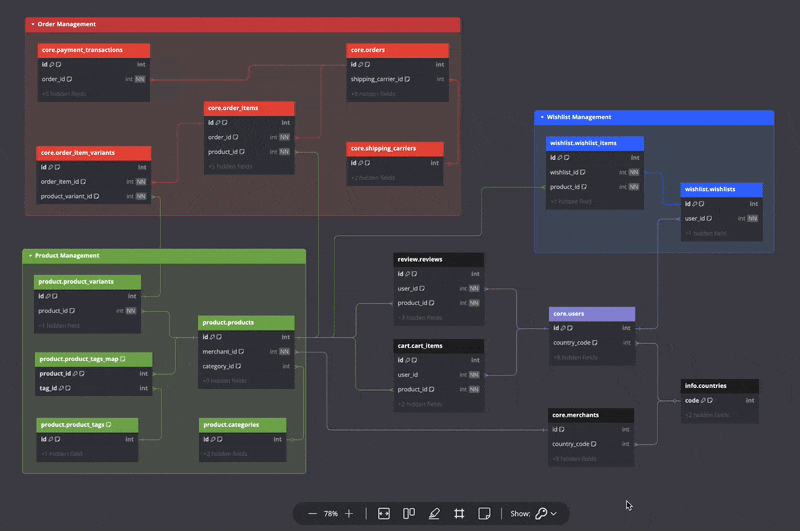Select the product.product_variants table header

(87, 282)
